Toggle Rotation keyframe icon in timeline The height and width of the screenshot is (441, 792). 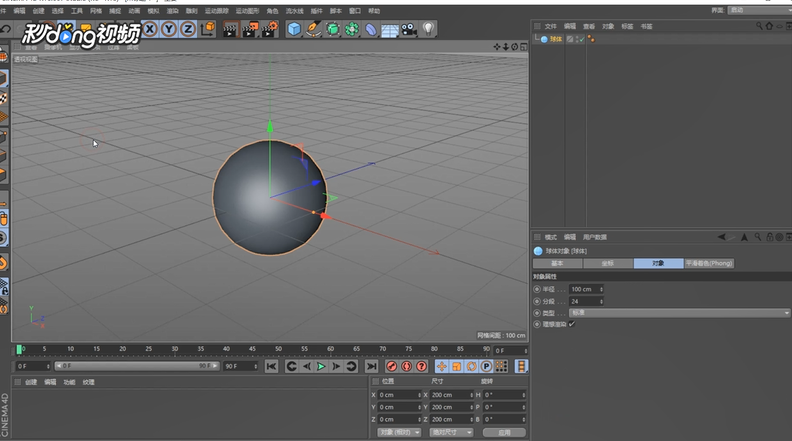[x=471, y=366]
